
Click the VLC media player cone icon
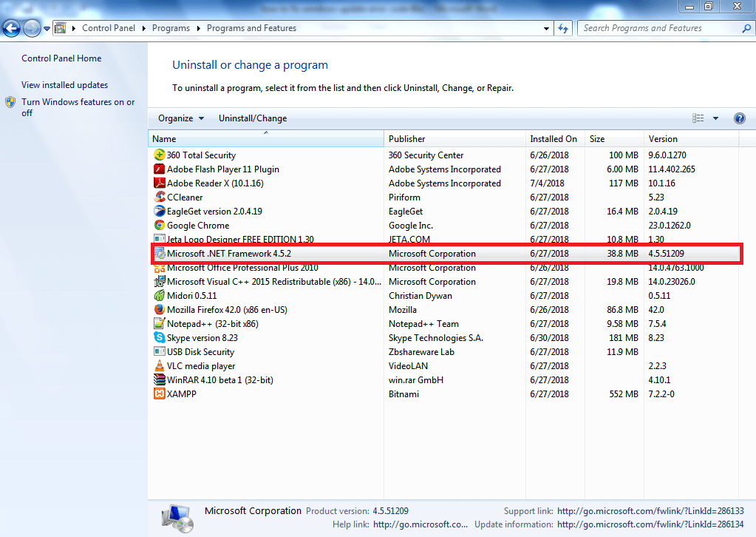tap(159, 365)
